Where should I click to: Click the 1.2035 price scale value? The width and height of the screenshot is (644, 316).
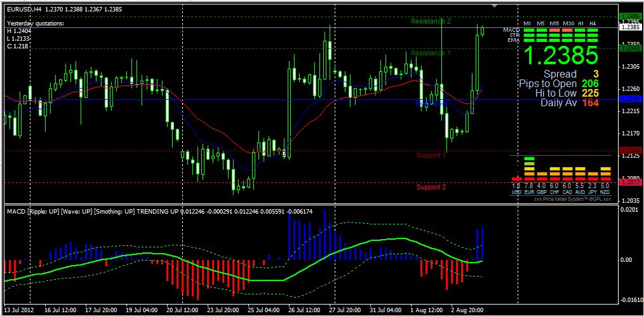coord(631,200)
